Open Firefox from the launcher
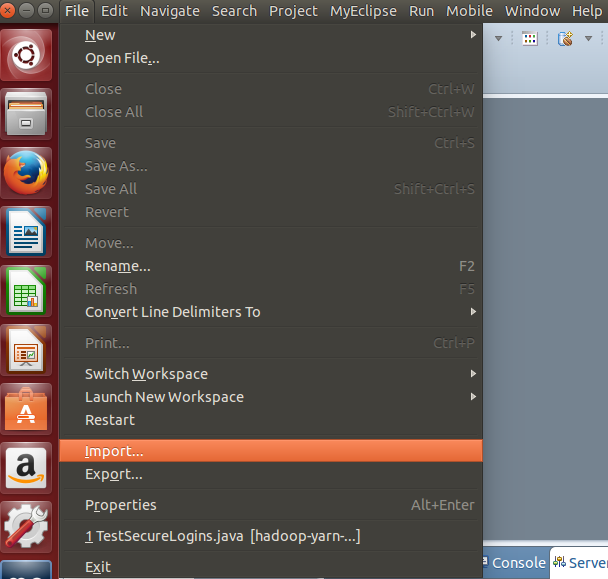The image size is (608, 579). coord(28,174)
